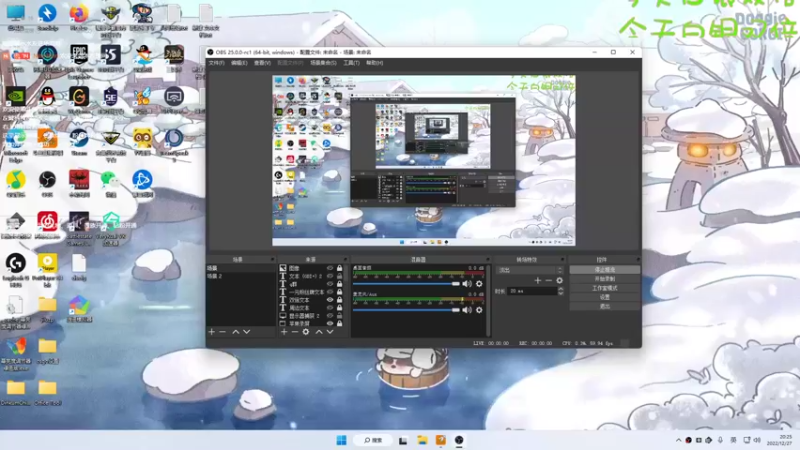
Task: Increase transition duration with the up arrow
Action: click(561, 289)
